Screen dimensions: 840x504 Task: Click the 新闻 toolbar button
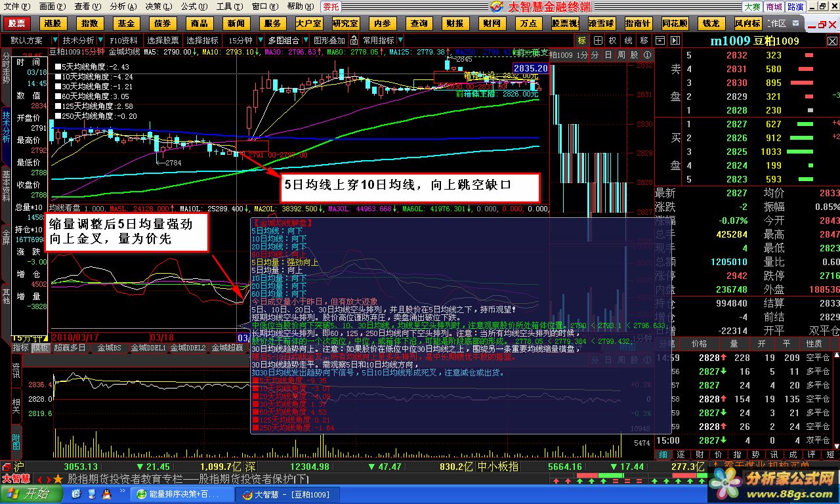236,24
